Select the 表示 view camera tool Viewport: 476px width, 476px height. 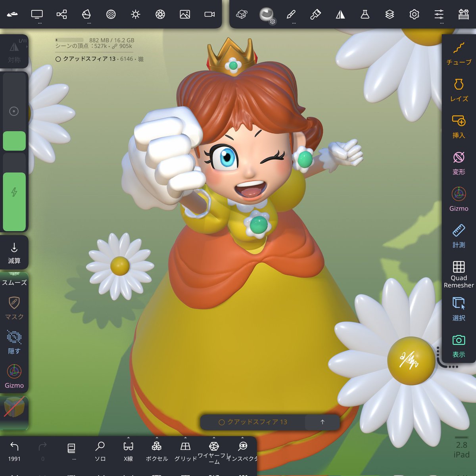(459, 346)
